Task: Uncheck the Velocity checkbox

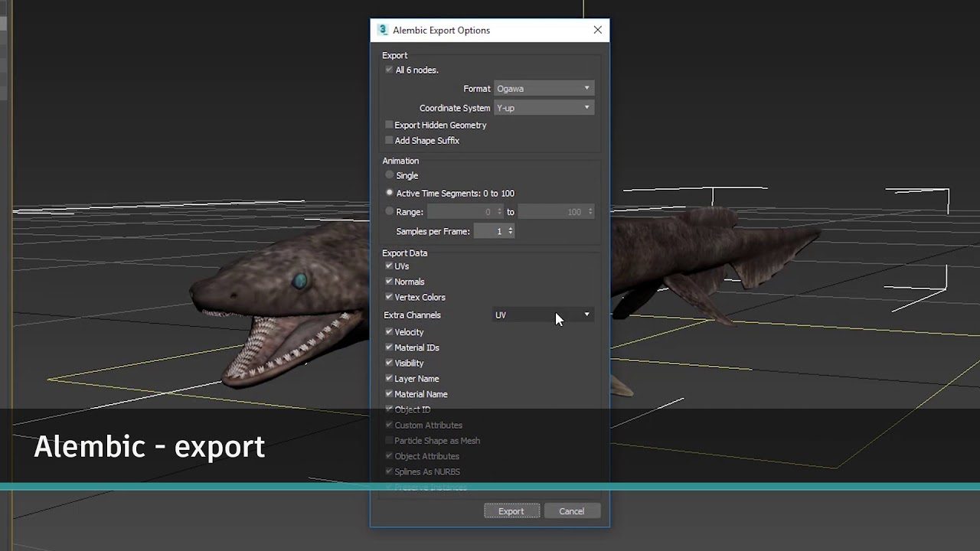Action: [389, 332]
